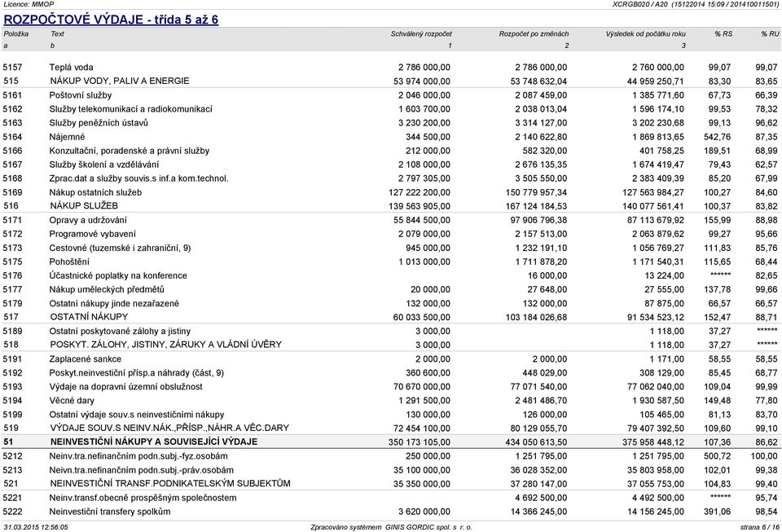Click value 434 050 613,50
This screenshot has width=782, height=532.
[x=536, y=442]
